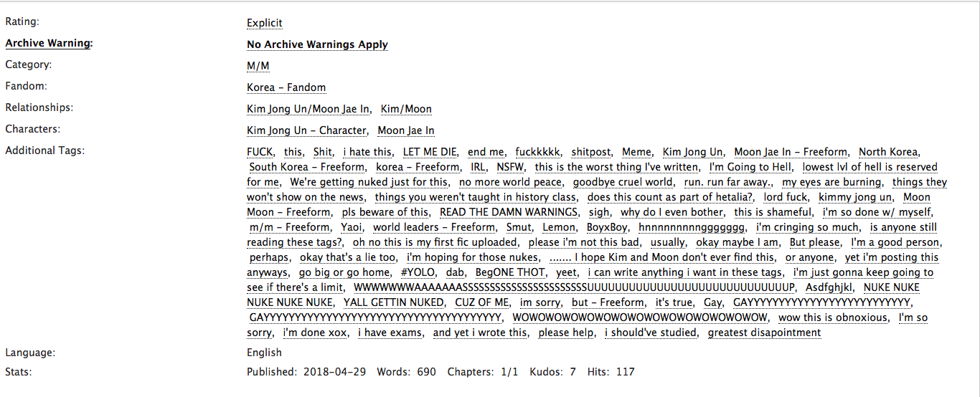This screenshot has width=980, height=397.
Task: Click the Kim Jong Un/Moon Jae In relationship
Action: point(308,109)
